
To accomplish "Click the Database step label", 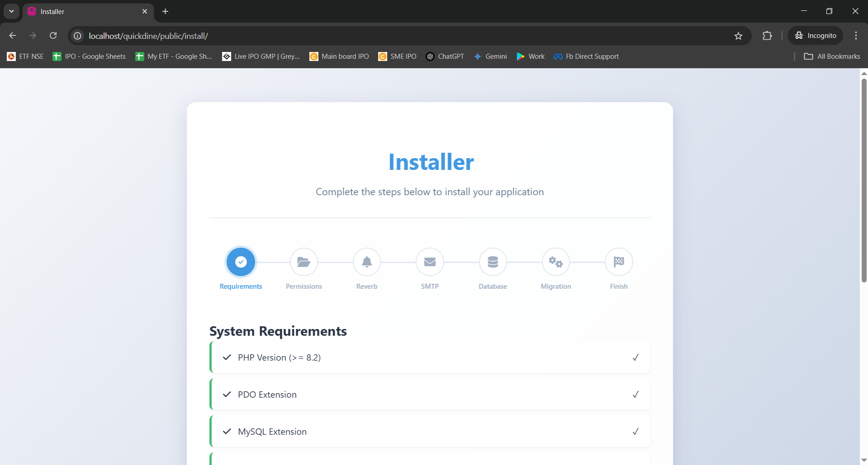I will [x=493, y=287].
